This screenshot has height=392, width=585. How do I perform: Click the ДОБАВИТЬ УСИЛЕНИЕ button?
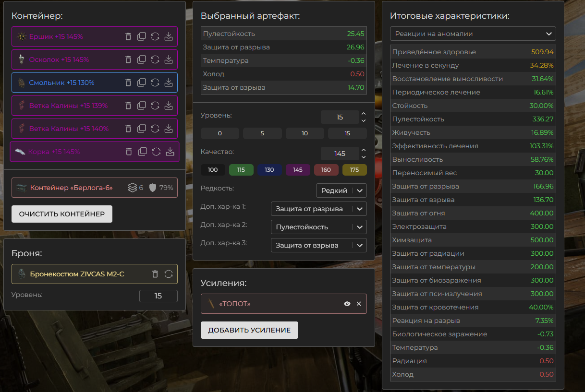click(249, 330)
